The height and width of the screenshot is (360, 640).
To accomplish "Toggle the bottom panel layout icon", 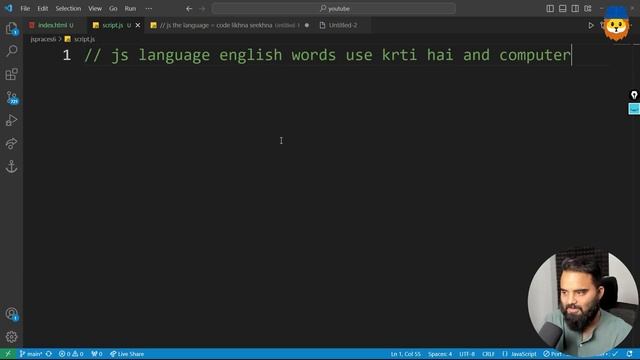I will coord(562,9).
